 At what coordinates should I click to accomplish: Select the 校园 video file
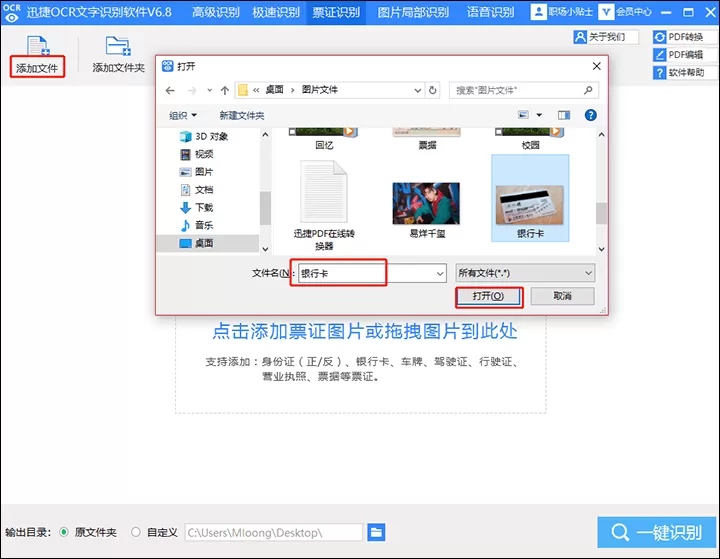tap(530, 139)
